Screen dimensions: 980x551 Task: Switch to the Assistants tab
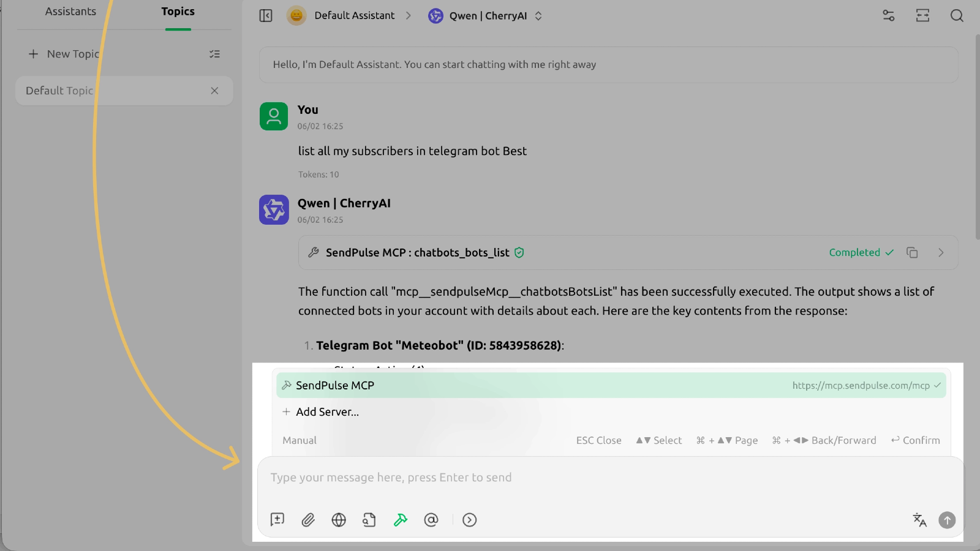(70, 12)
